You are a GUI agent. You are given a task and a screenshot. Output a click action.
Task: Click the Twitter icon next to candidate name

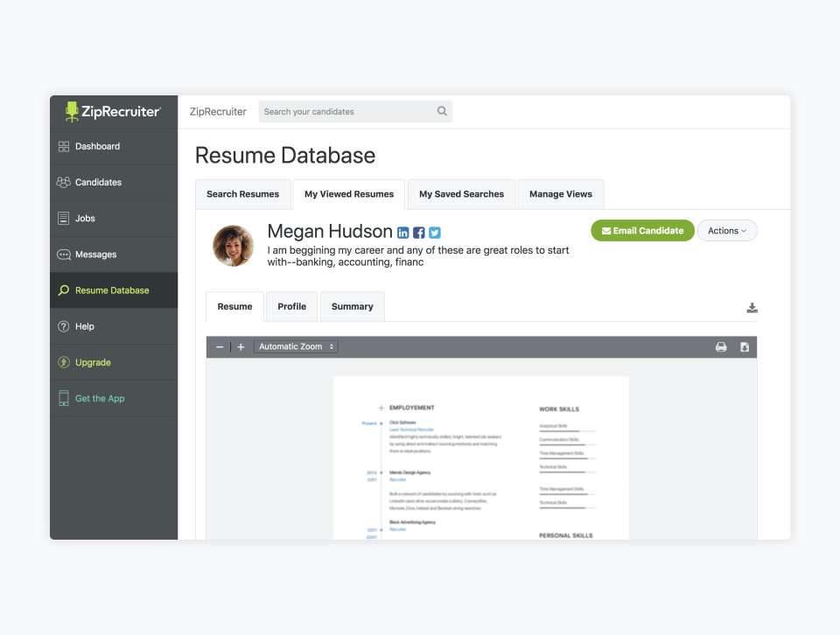[x=435, y=233]
